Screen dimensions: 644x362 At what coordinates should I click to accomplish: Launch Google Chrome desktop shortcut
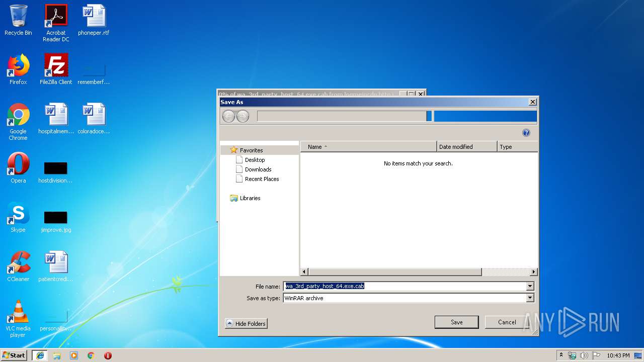(18, 122)
